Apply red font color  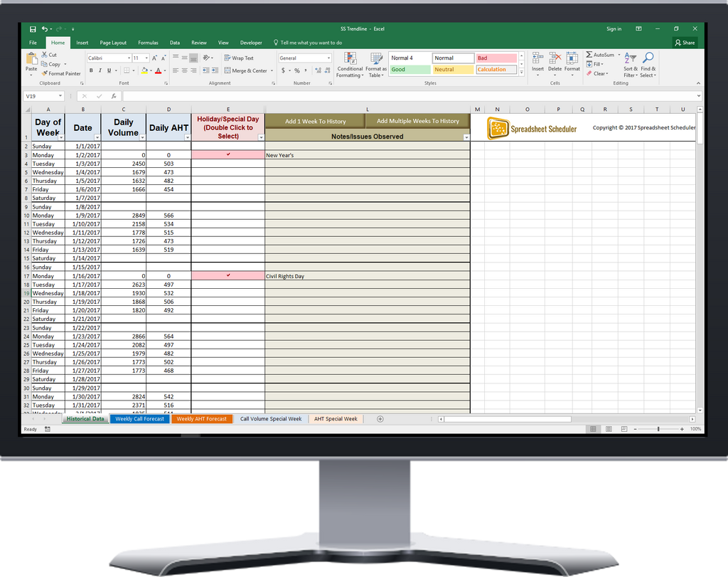click(x=159, y=70)
